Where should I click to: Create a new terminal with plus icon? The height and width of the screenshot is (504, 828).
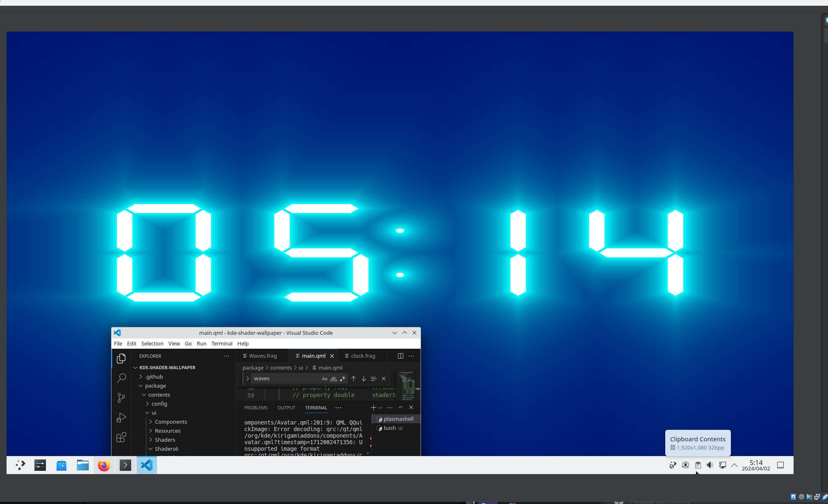coord(373,408)
